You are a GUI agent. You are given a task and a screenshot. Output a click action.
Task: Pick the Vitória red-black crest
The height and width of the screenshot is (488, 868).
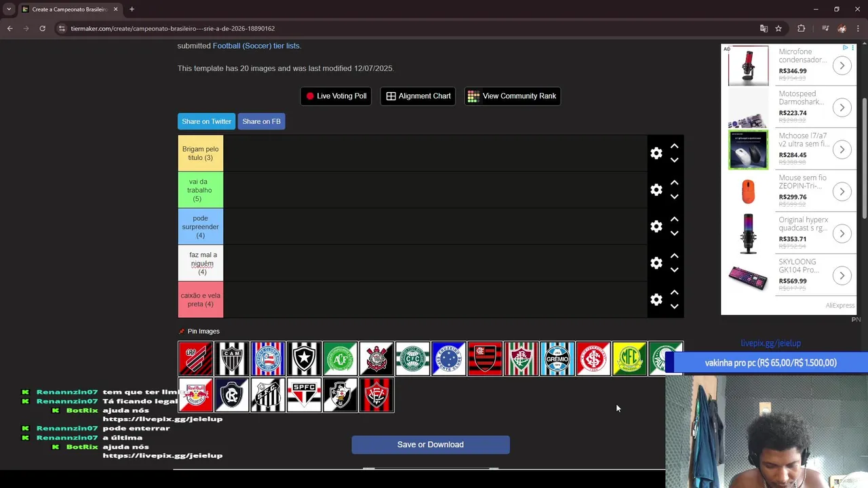376,395
